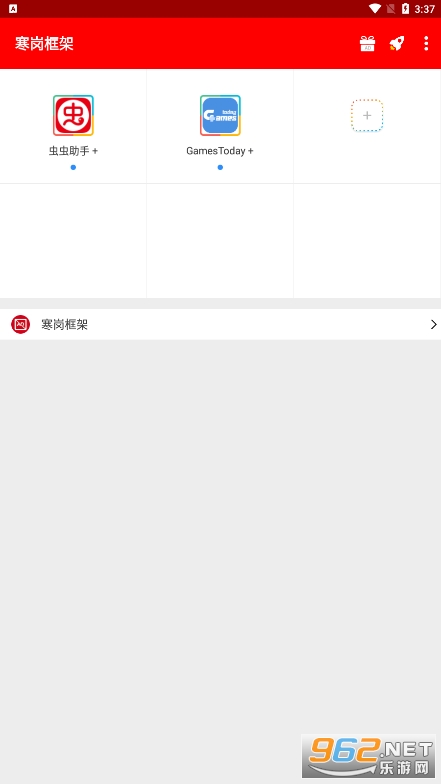Select the 寒岗框架 list item label
The height and width of the screenshot is (784, 441).
[64, 324]
